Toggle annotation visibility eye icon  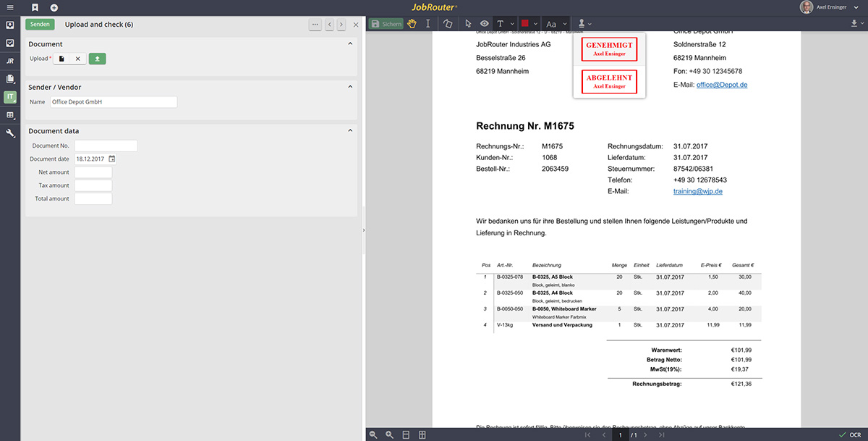tap(484, 24)
